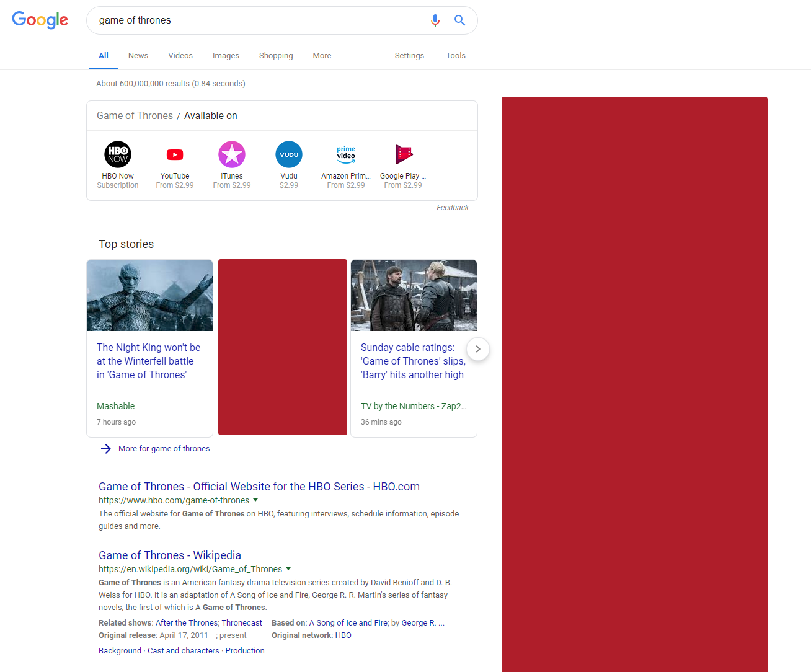Click the arrow icon beside More for game of thrones

106,449
